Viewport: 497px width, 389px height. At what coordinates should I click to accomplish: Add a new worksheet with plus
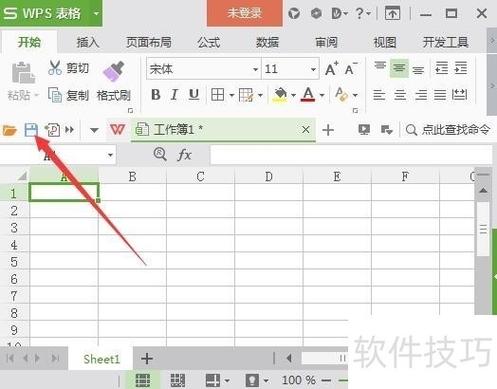pyautogui.click(x=147, y=359)
